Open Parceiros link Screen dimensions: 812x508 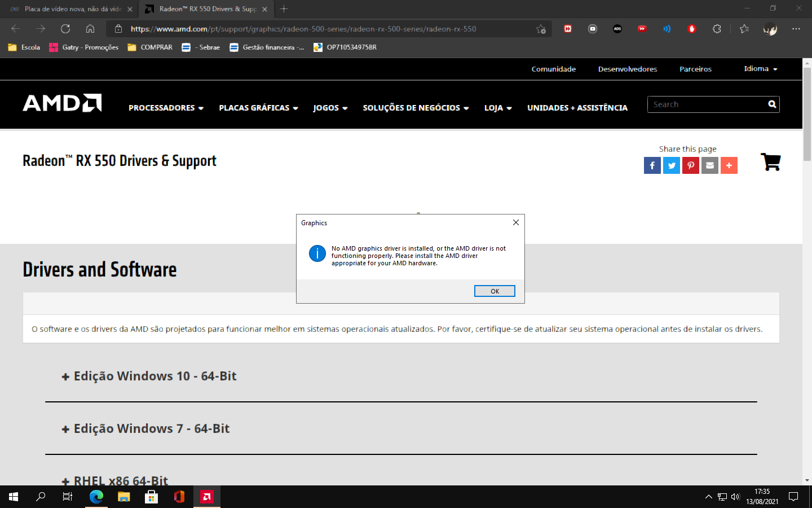[695, 69]
